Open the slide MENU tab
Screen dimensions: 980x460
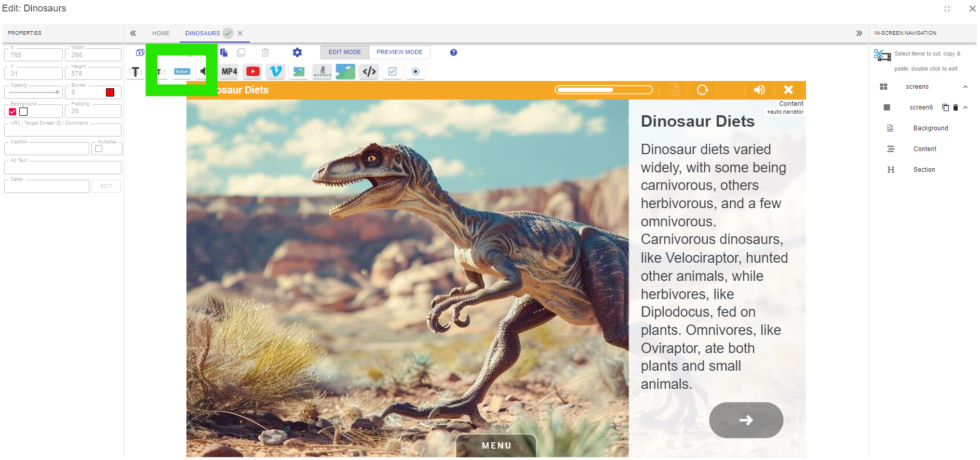[x=496, y=445]
